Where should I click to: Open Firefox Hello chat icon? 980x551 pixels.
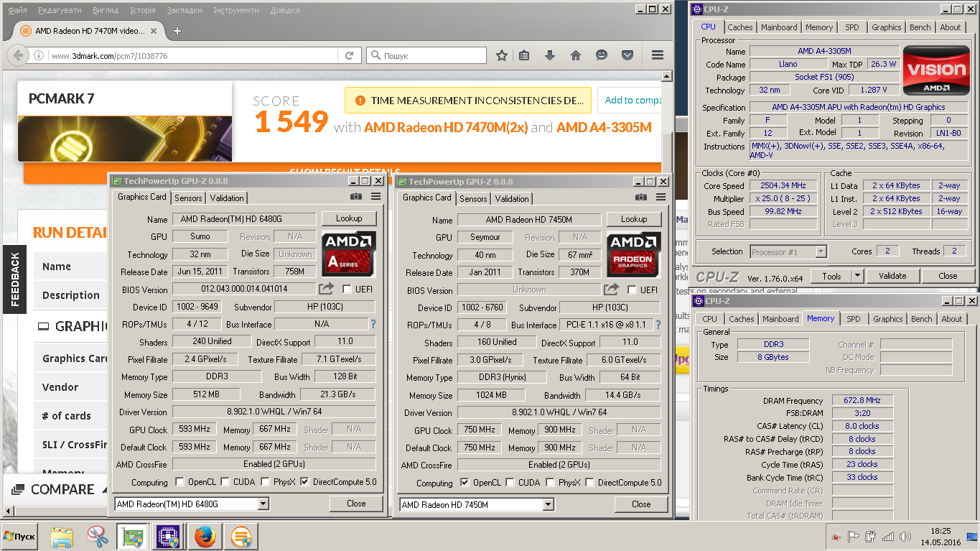click(x=602, y=55)
